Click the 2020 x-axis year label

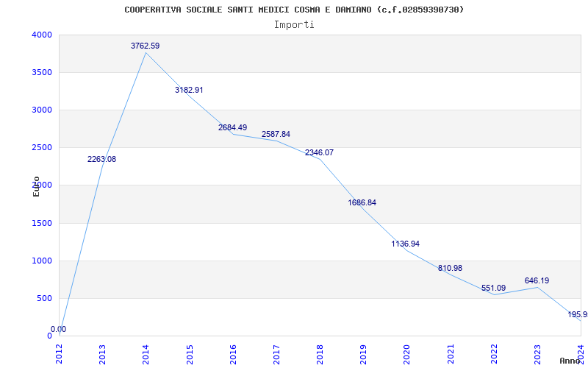point(407,354)
